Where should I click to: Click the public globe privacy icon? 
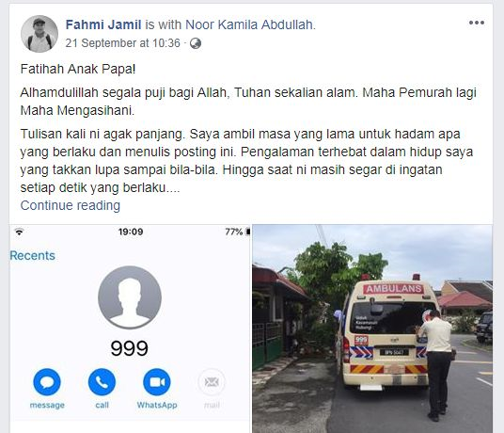click(196, 43)
